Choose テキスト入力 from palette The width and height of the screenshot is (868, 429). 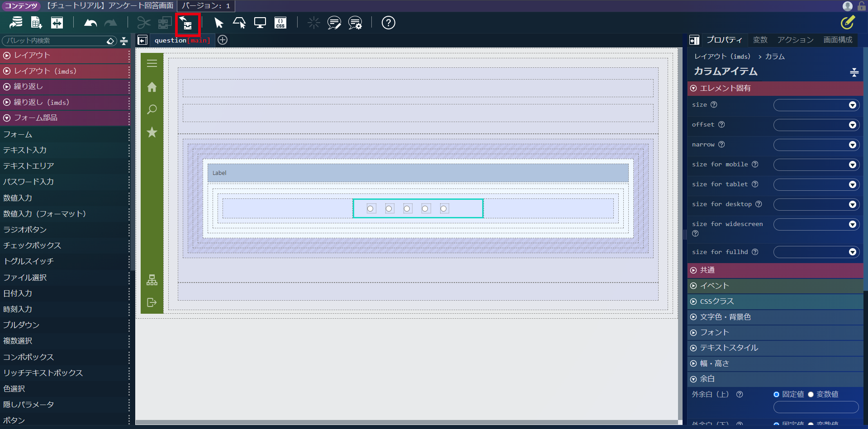[25, 150]
